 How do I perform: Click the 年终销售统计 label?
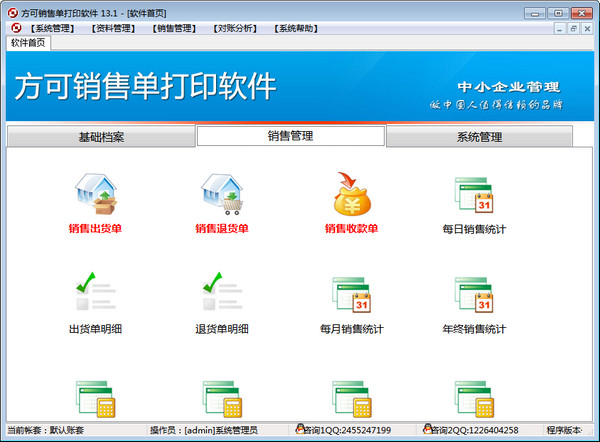click(474, 329)
